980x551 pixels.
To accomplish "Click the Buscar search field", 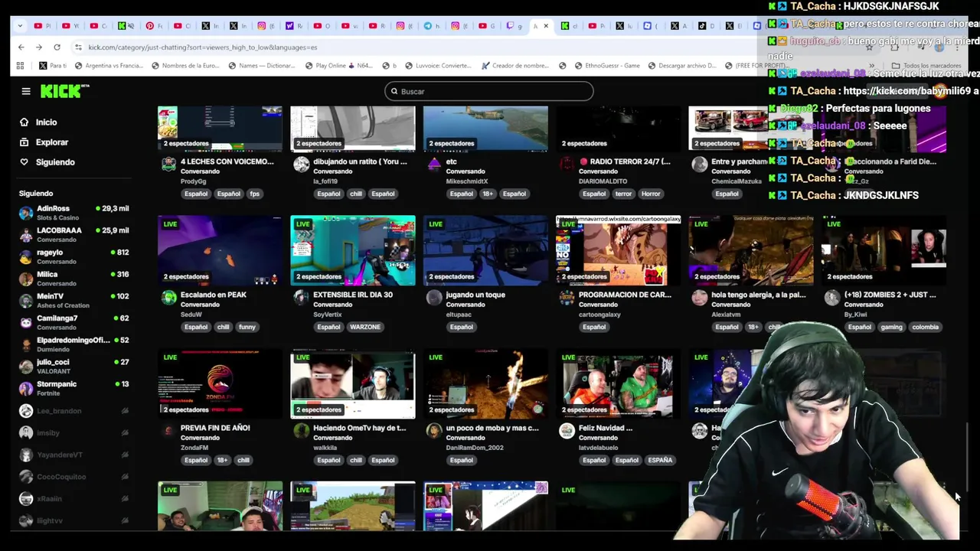I will point(488,91).
